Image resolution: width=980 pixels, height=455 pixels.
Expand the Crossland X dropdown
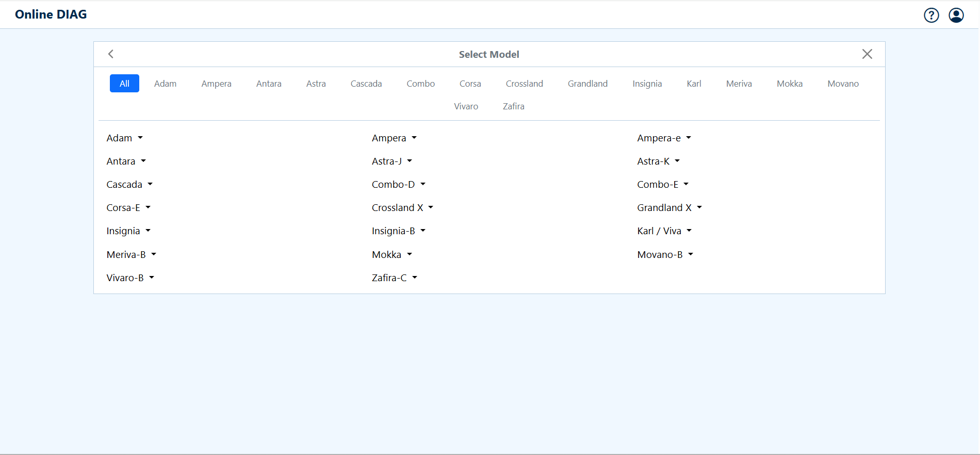tap(402, 208)
